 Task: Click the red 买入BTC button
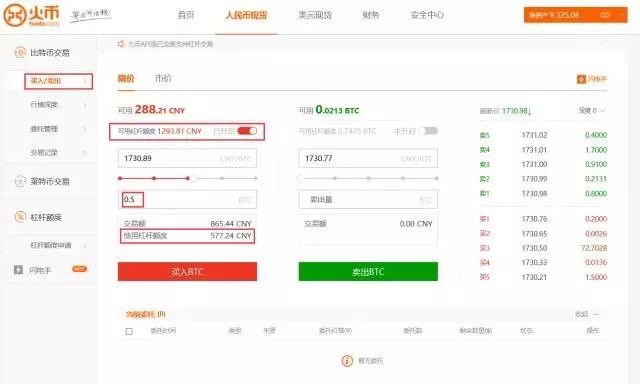click(187, 271)
